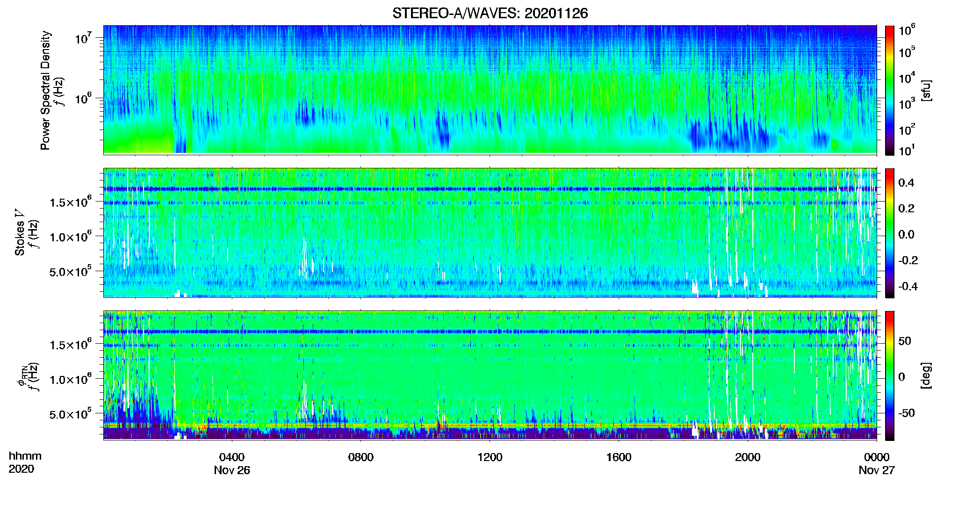Screen dimensions: 980x505
Task: Click the -0.4 value on Stokes color bar
Action: point(908,286)
